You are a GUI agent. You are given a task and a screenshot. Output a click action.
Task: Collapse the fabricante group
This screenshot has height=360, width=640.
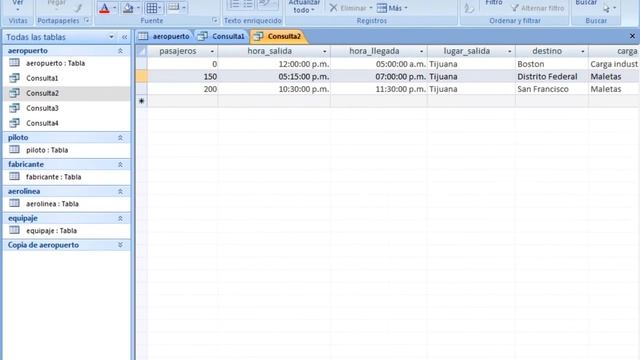pos(120,164)
